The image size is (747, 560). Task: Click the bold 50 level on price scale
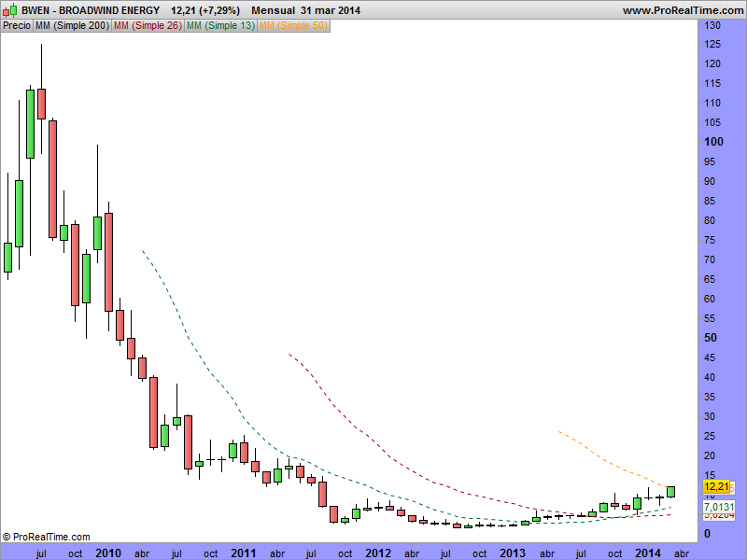[x=711, y=338]
